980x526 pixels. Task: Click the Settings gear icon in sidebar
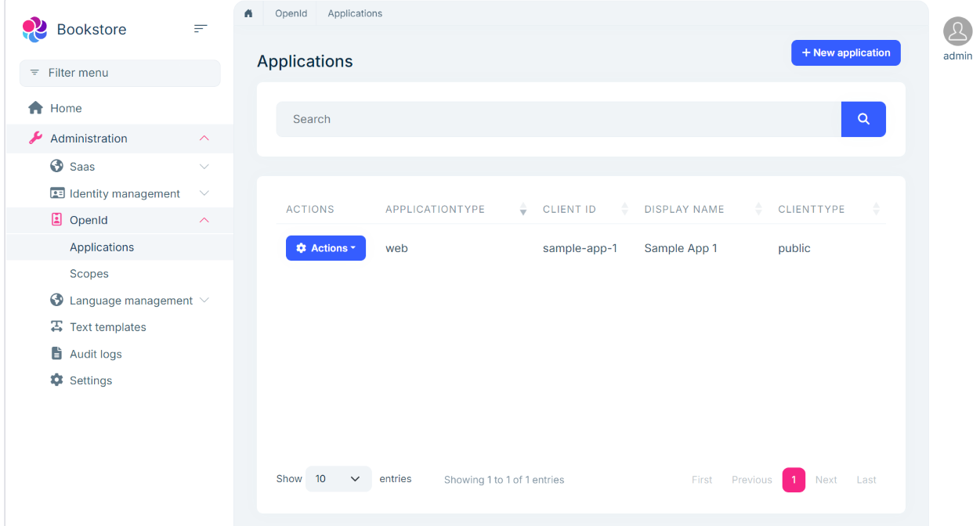point(56,380)
